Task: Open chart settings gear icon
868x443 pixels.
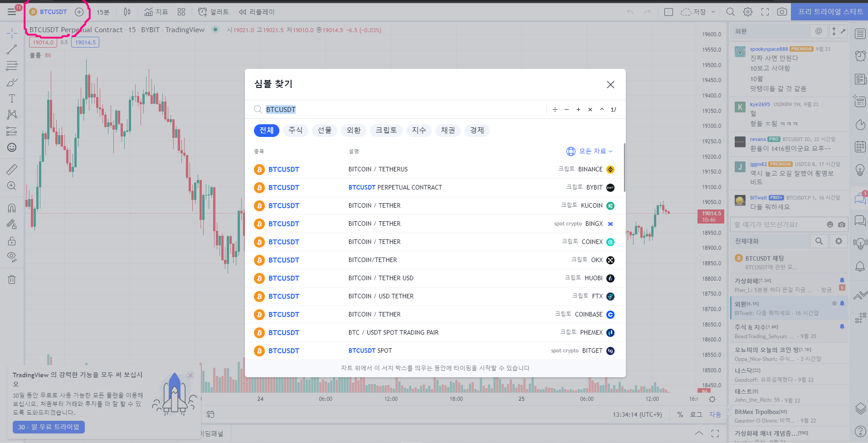Action: click(x=748, y=12)
